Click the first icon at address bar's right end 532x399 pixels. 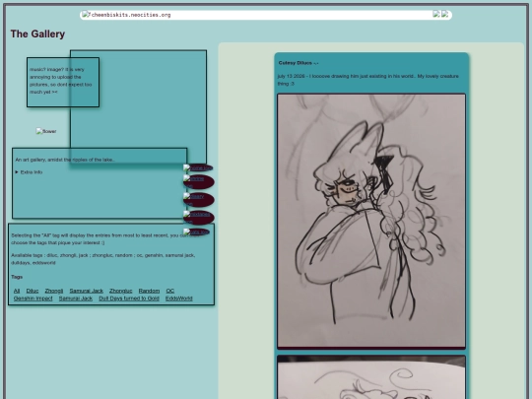tap(436, 14)
